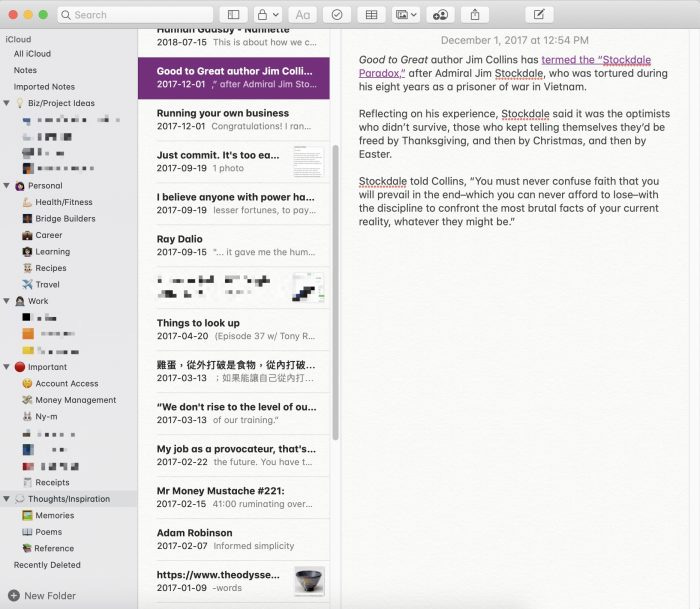Open the Poems folder

[48, 532]
